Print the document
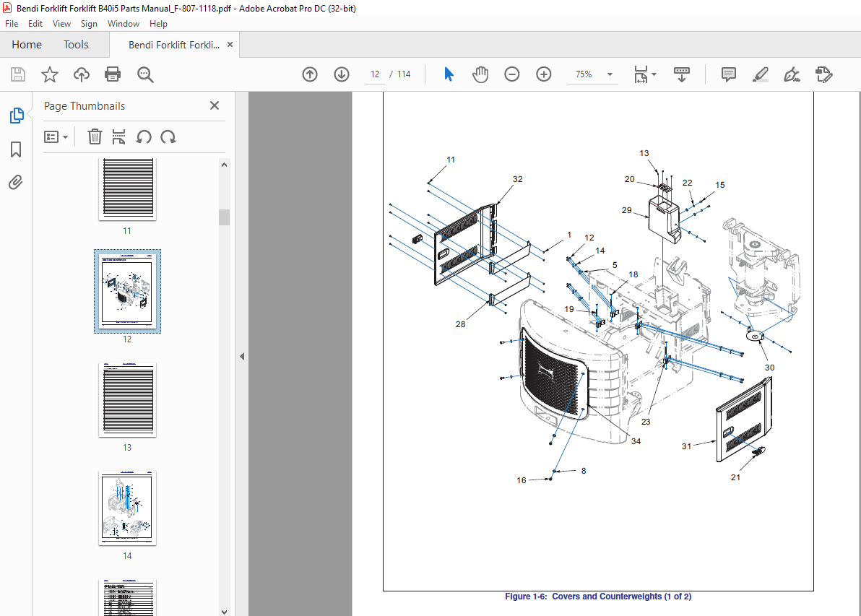 [113, 74]
